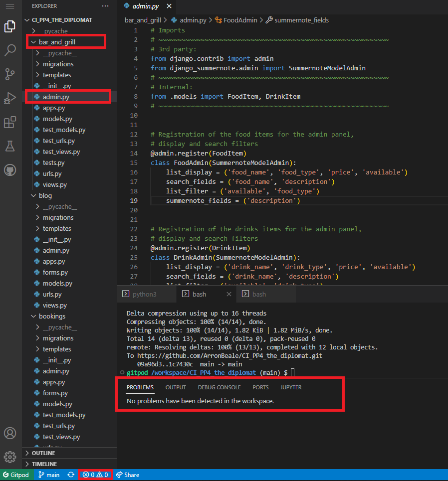Viewport: 448px width, 481px height.
Task: Click the 'class DrinkAdmin' code line
Action: (225, 257)
